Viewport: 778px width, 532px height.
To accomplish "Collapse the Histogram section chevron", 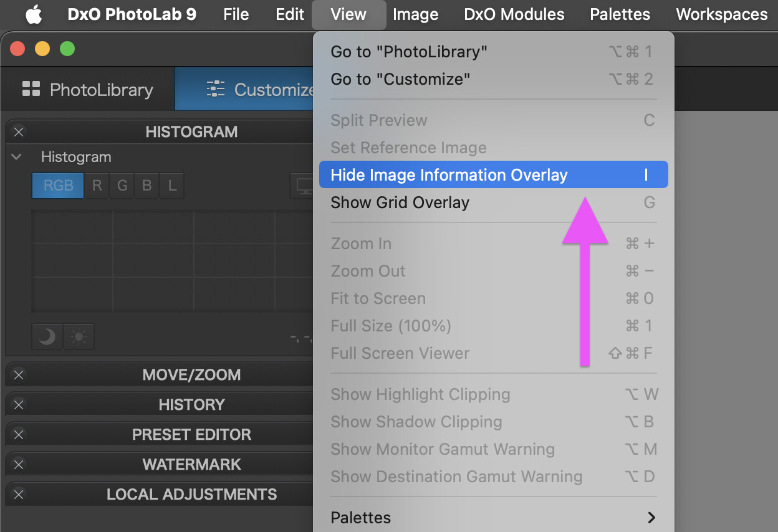I will pyautogui.click(x=17, y=157).
